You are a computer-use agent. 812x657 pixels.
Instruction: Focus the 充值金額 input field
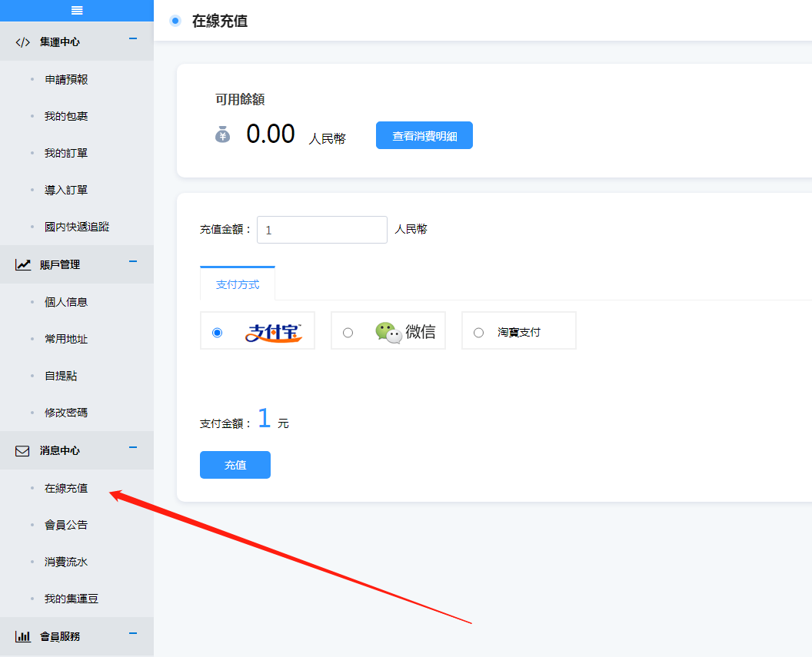[321, 230]
